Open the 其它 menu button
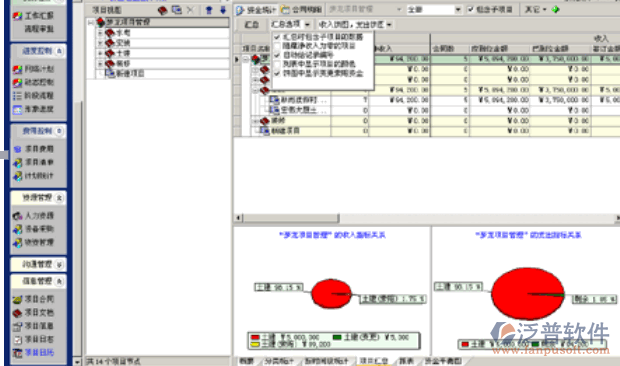Screen dimensions: 620x366 pyautogui.click(x=536, y=9)
